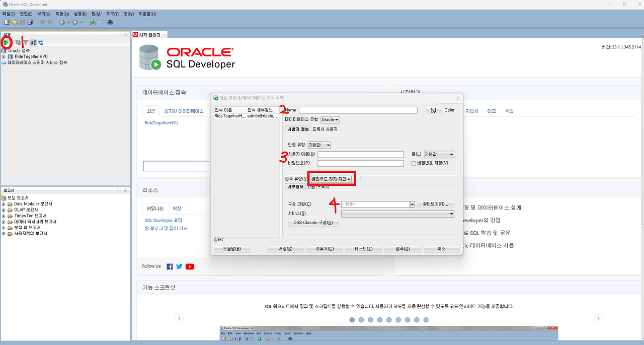644x345 pixels.
Task: Expand the RideTogetherHYU connection node
Action: (x=4, y=56)
